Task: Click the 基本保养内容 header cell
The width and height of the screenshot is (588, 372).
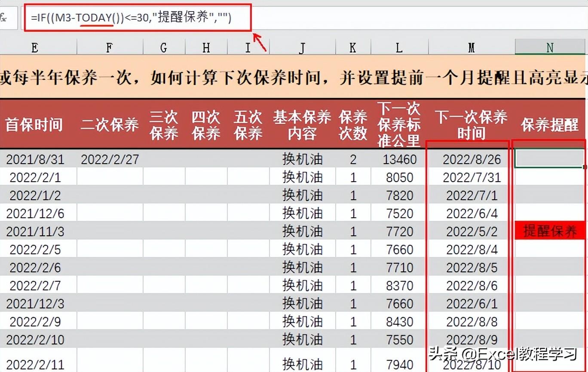Action: click(302, 125)
